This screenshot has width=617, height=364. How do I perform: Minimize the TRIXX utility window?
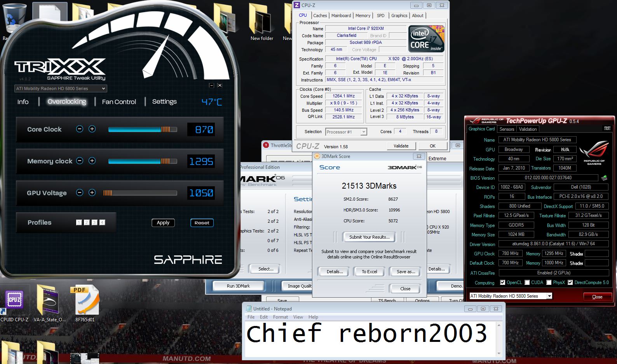(211, 85)
